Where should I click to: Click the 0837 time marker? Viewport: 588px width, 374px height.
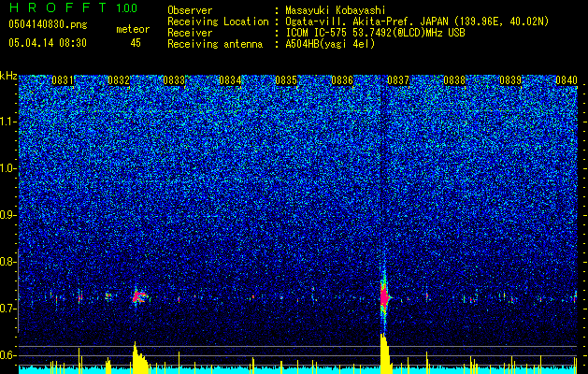tap(398, 80)
